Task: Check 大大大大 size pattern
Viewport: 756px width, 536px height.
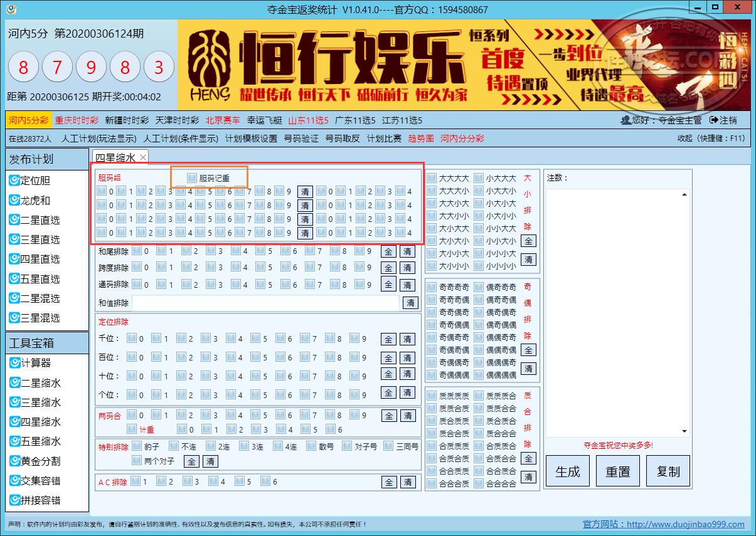Action: [432, 179]
